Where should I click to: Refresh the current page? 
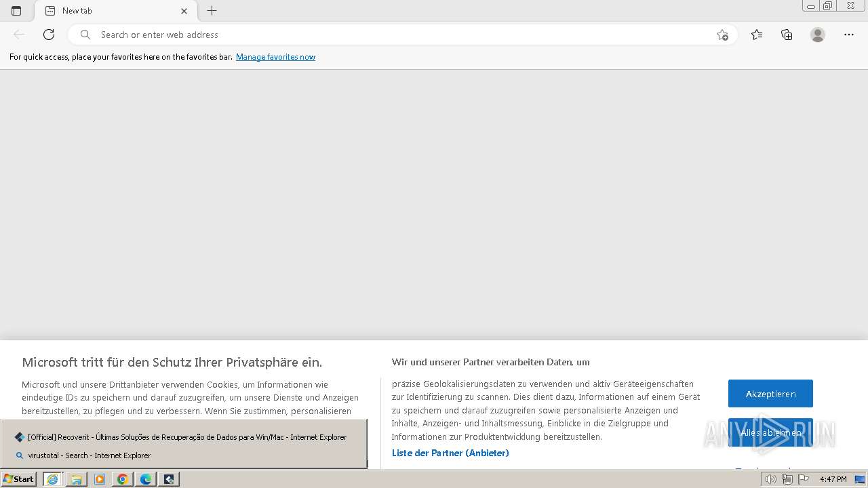point(49,35)
